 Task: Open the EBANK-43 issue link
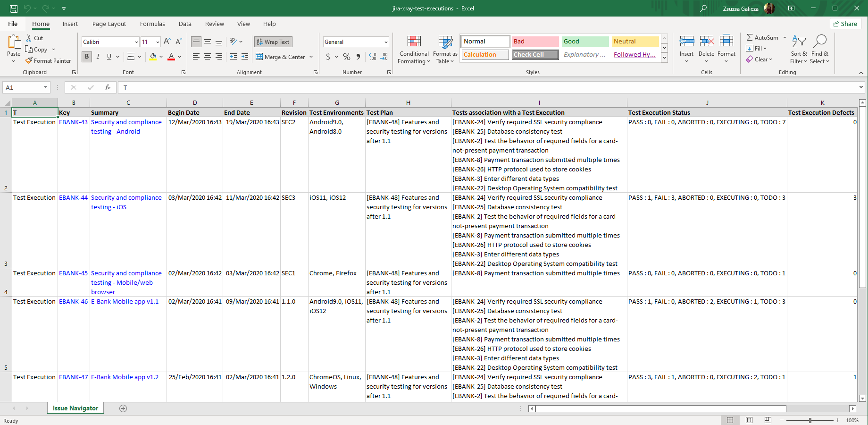point(73,122)
